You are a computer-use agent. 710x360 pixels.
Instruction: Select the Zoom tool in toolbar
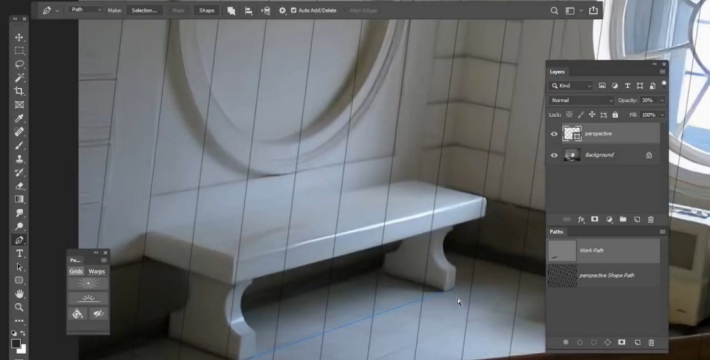pos(19,307)
